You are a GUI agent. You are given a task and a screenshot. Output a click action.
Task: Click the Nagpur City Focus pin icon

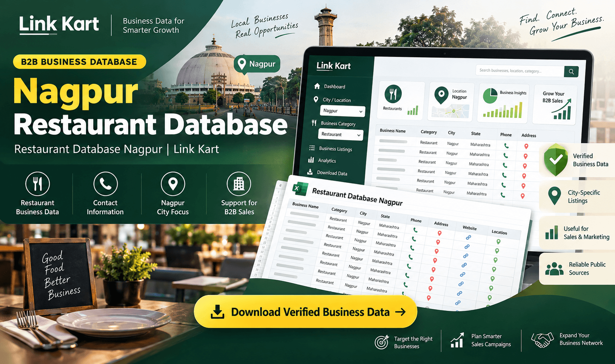(173, 184)
